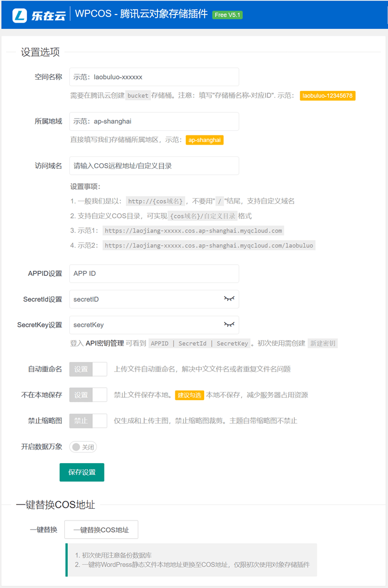This screenshot has width=388, height=588.
Task: Click the 设置事项 heading
Action: [85, 186]
